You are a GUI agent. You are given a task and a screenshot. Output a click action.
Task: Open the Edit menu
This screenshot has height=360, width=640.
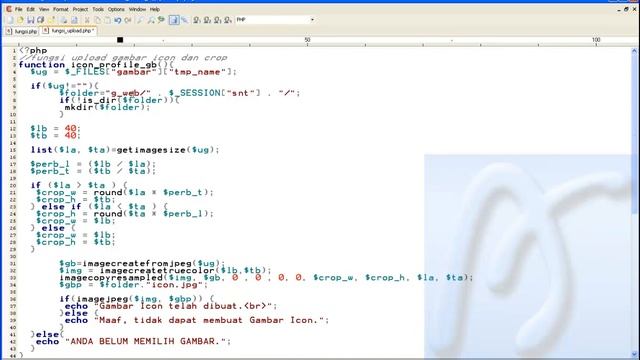pos(31,9)
